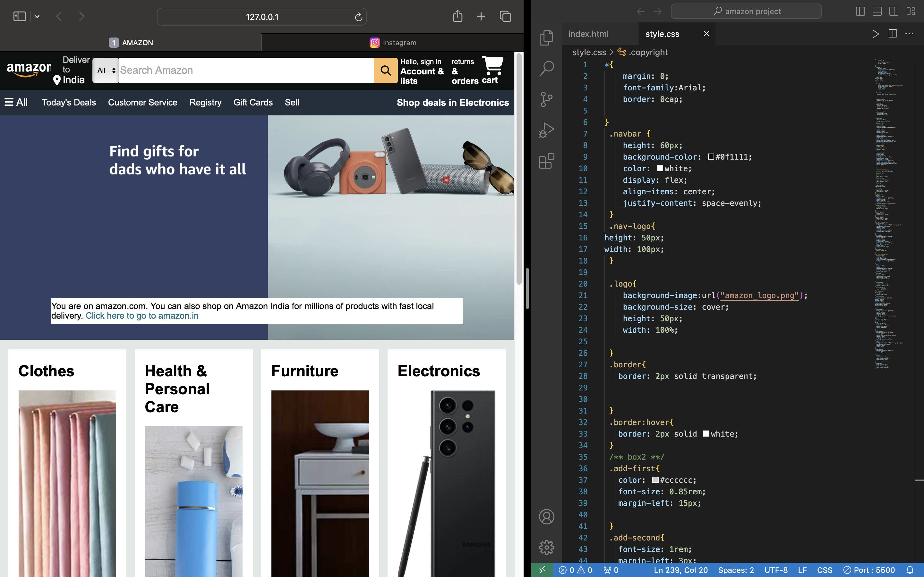Viewport: 924px width, 577px height.
Task: Click the orange Amazon search magnifier button
Action: (x=386, y=70)
